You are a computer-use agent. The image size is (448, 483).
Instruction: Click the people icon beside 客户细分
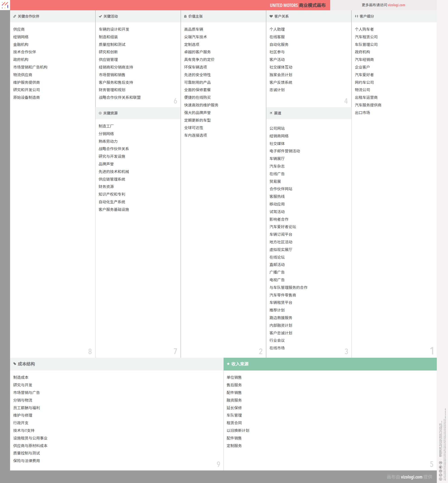tap(356, 17)
